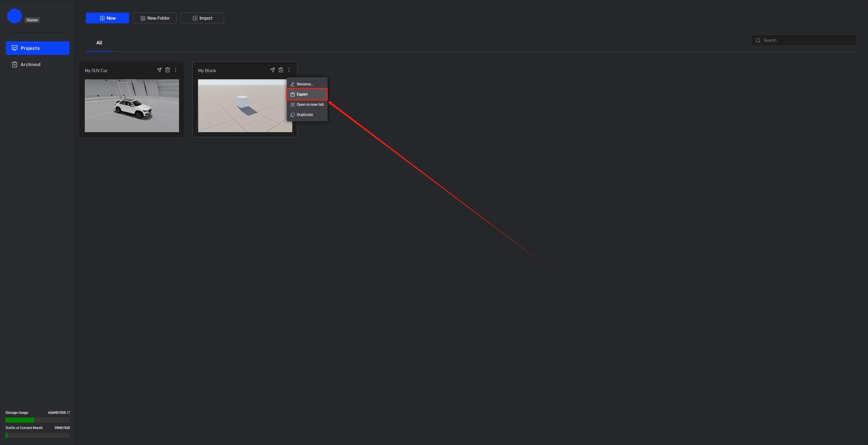
Task: Click the share icon on My Blank
Action: pos(272,70)
